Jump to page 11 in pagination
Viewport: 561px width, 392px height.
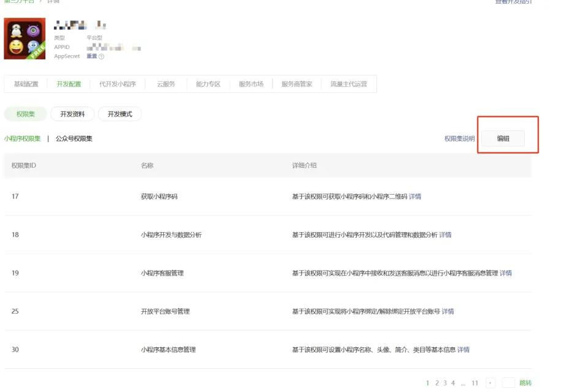pos(475,383)
